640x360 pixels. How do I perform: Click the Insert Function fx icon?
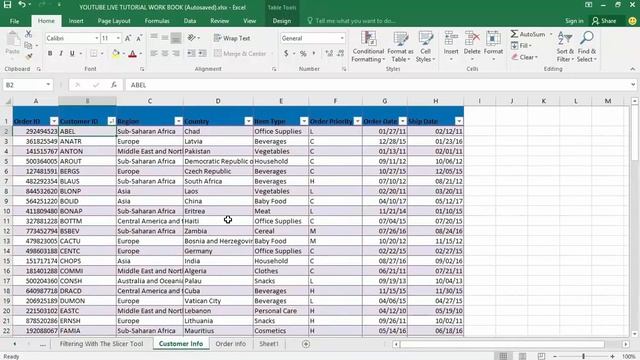point(113,85)
